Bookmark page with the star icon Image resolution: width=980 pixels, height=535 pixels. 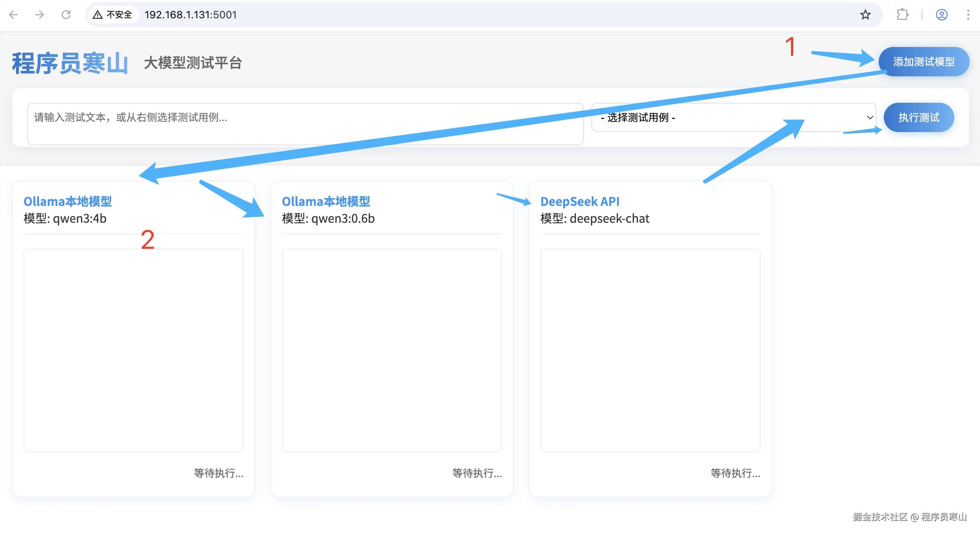click(865, 15)
